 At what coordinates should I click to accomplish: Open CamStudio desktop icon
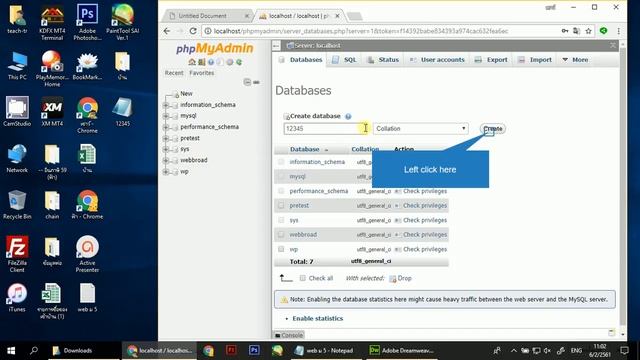[x=17, y=111]
